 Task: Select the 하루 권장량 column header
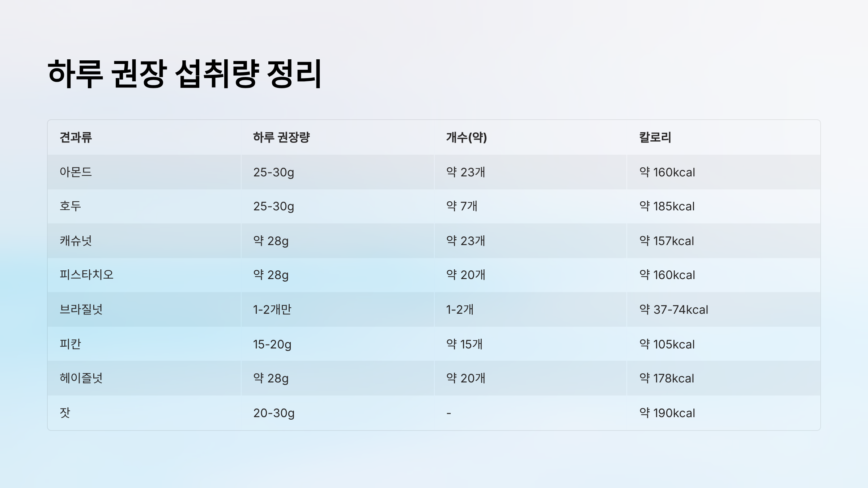(x=281, y=137)
